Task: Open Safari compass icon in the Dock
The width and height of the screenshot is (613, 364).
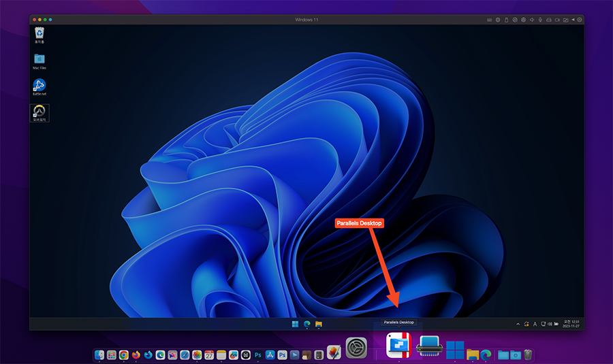Action: click(x=185, y=354)
